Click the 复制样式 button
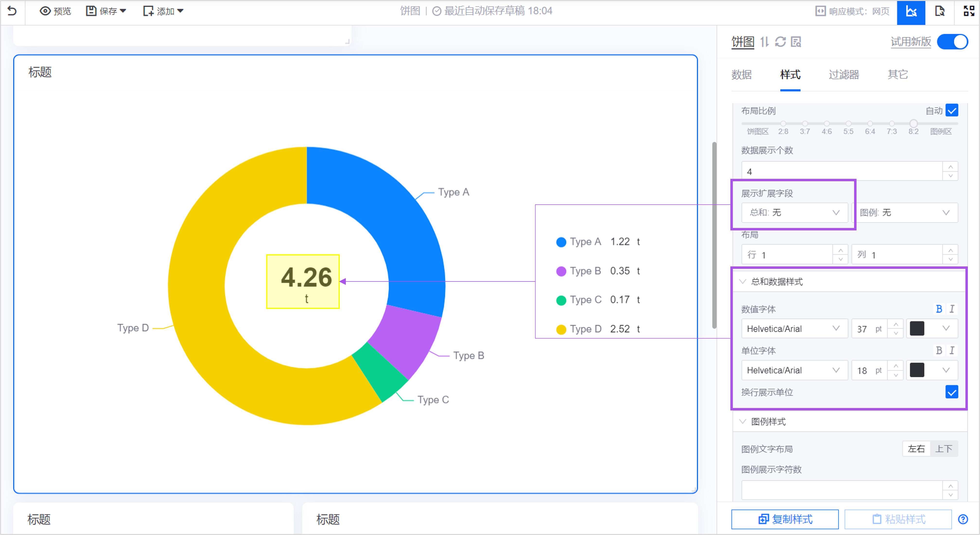Screen dimensions: 980x535 [785, 519]
